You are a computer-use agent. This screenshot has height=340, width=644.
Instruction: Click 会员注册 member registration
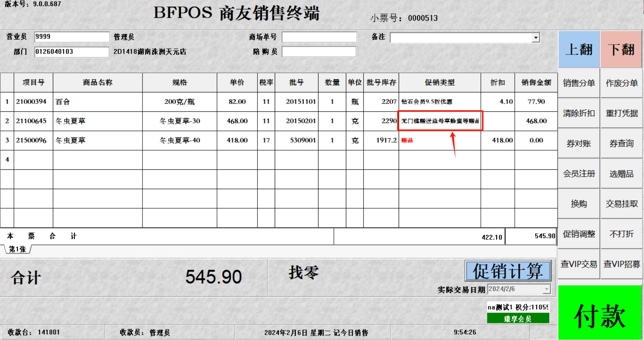click(579, 174)
